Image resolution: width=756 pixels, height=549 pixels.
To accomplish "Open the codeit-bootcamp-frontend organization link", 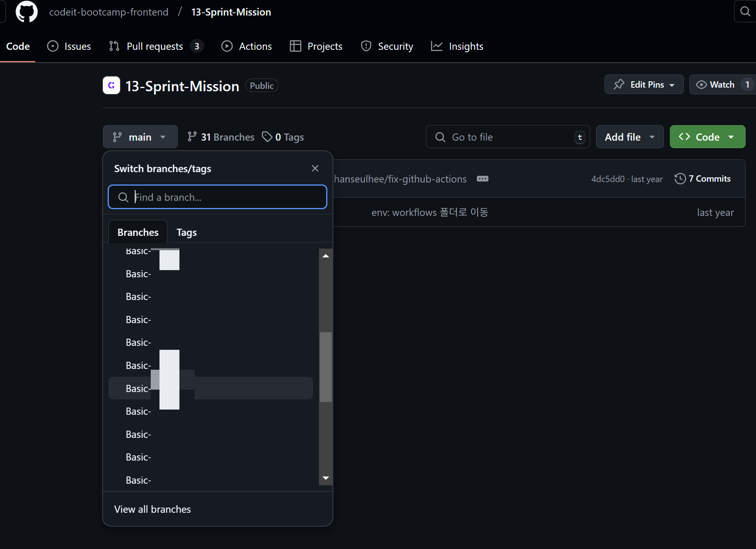I will tap(108, 12).
